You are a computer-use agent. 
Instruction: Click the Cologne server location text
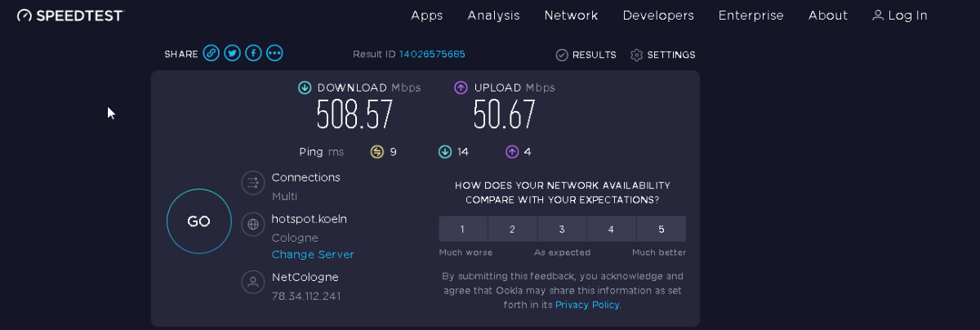(295, 238)
